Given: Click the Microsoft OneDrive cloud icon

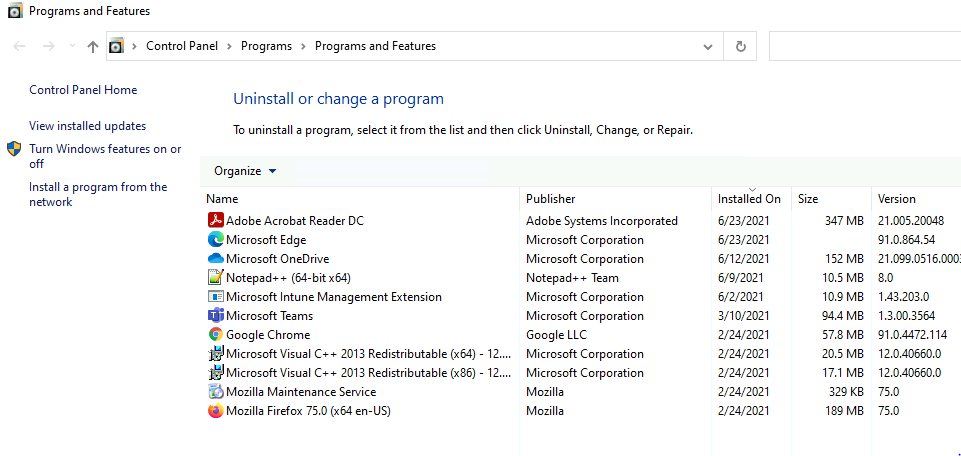Looking at the screenshot, I should click(x=216, y=258).
